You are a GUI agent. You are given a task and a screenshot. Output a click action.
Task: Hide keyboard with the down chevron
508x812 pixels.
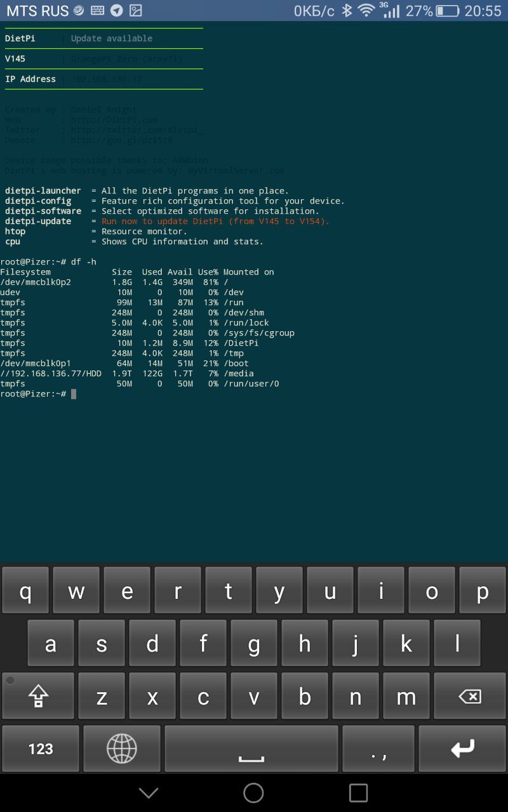click(x=149, y=793)
